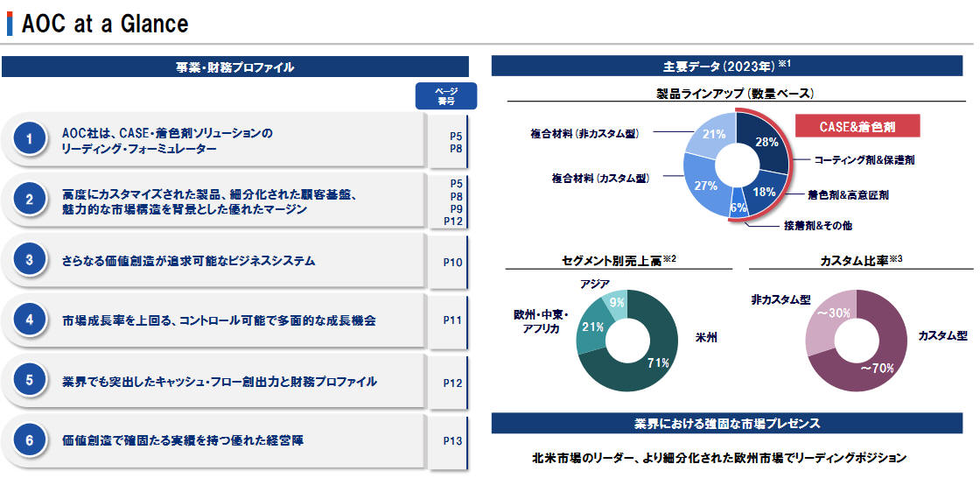Image resolution: width=980 pixels, height=478 pixels.
Task: Click the 6% donut segment
Action: [738, 207]
